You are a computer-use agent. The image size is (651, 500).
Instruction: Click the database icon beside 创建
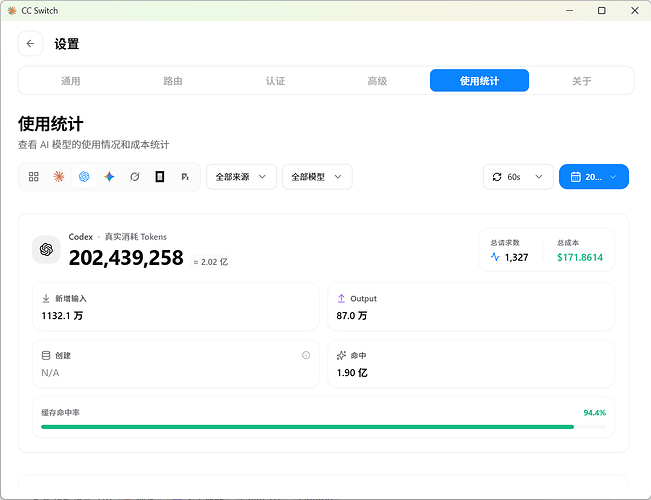point(46,355)
